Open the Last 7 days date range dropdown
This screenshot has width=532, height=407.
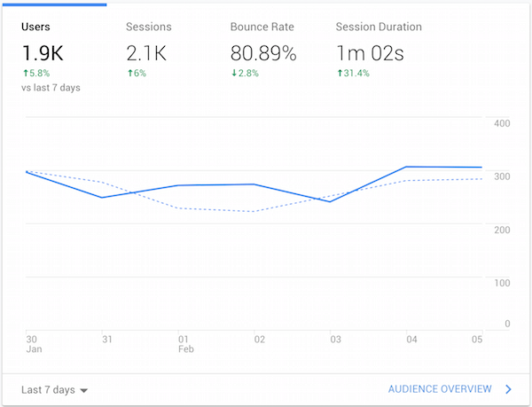click(x=54, y=390)
